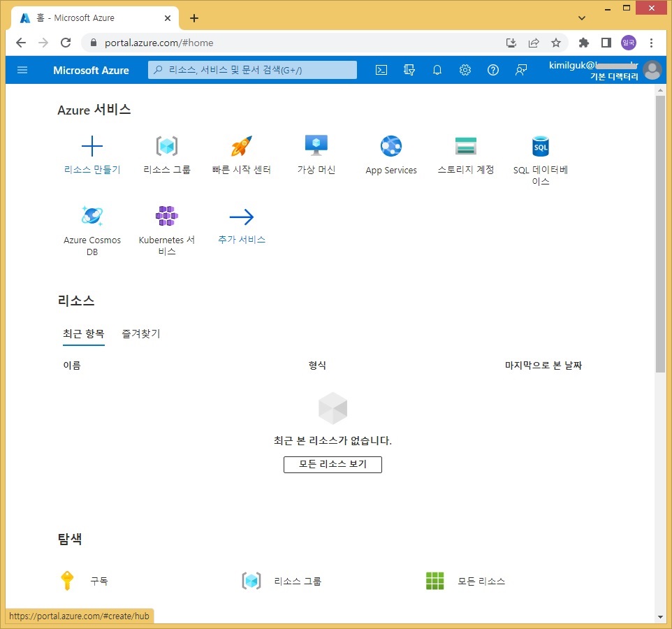Expand the tab search chevron

click(x=582, y=18)
